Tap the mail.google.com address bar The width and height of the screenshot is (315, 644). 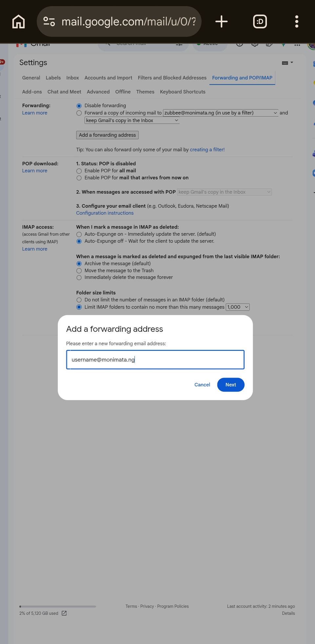(119, 22)
